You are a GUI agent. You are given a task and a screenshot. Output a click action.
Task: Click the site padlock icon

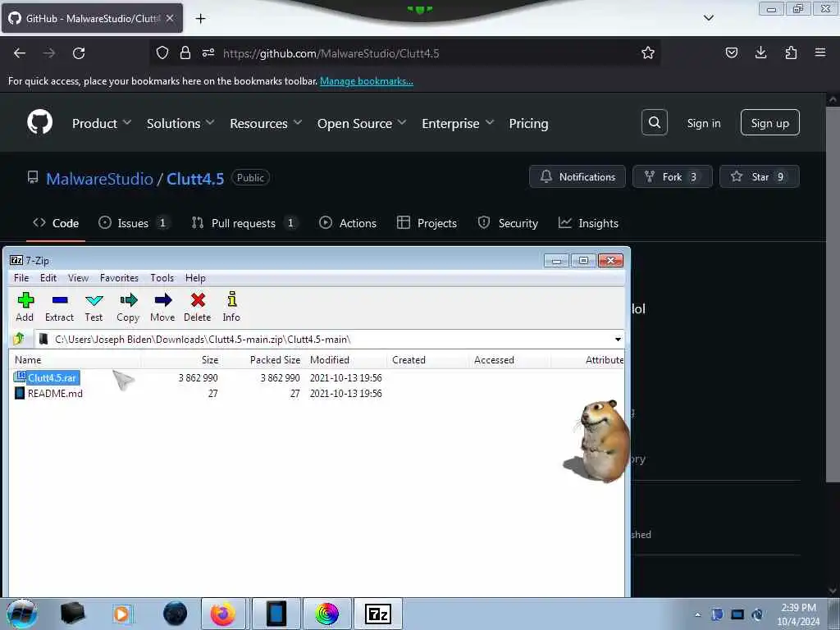click(x=185, y=52)
